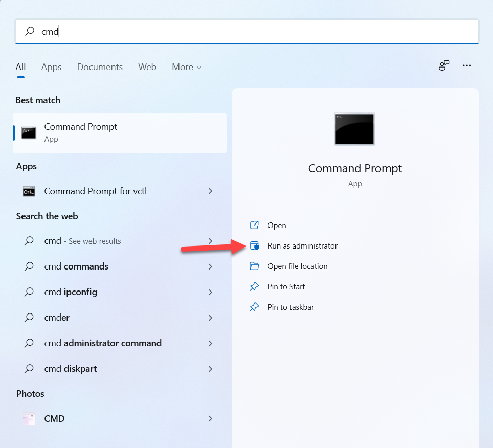Viewport: 493px width, 448px height.
Task: Select cmd administrator command suggestion
Action: pyautogui.click(x=103, y=343)
